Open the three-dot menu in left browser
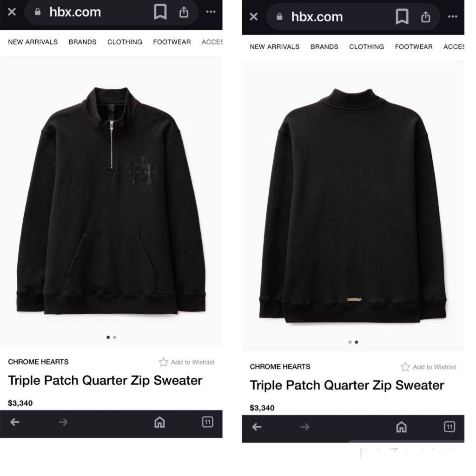 [x=211, y=12]
